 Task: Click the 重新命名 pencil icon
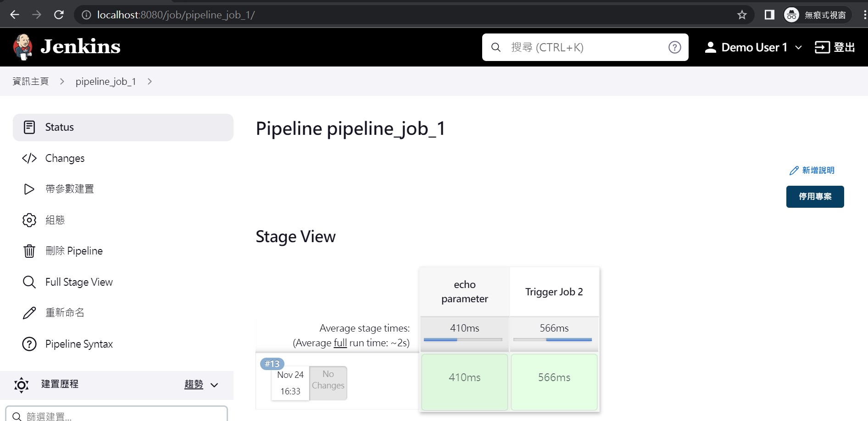(29, 313)
